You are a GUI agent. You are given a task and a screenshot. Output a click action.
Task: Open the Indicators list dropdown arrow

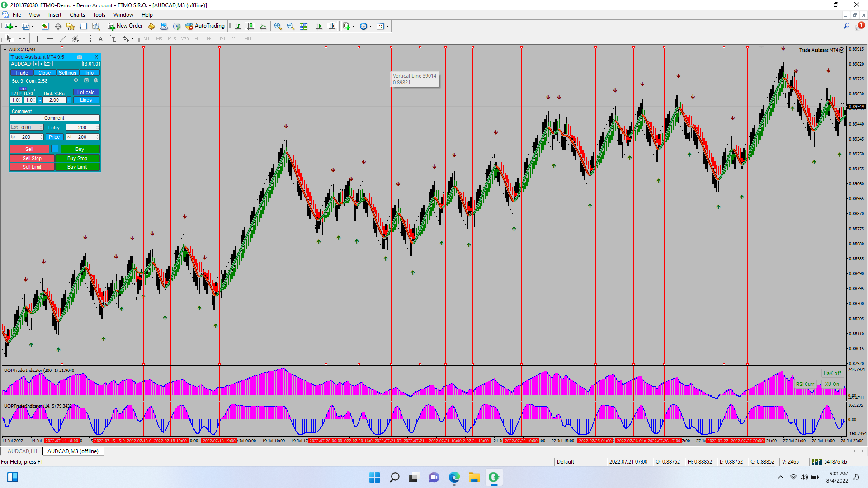[354, 26]
